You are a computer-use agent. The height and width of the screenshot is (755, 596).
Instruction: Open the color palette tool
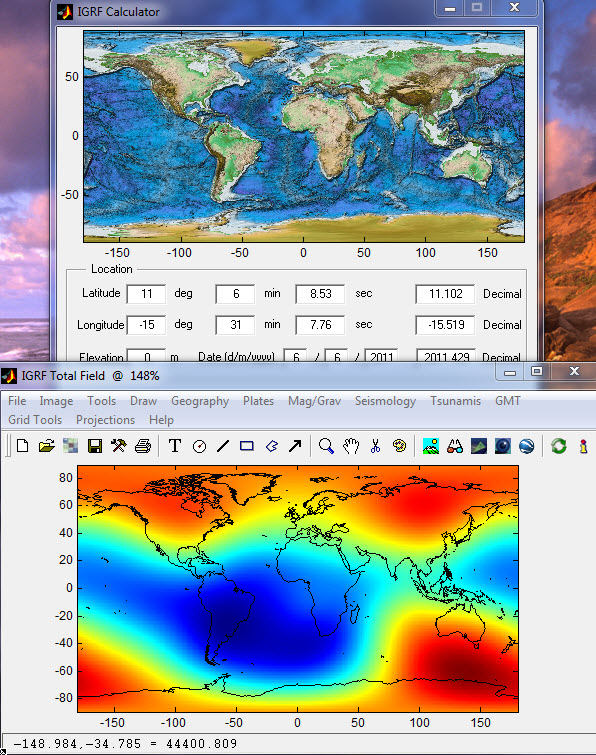(399, 446)
